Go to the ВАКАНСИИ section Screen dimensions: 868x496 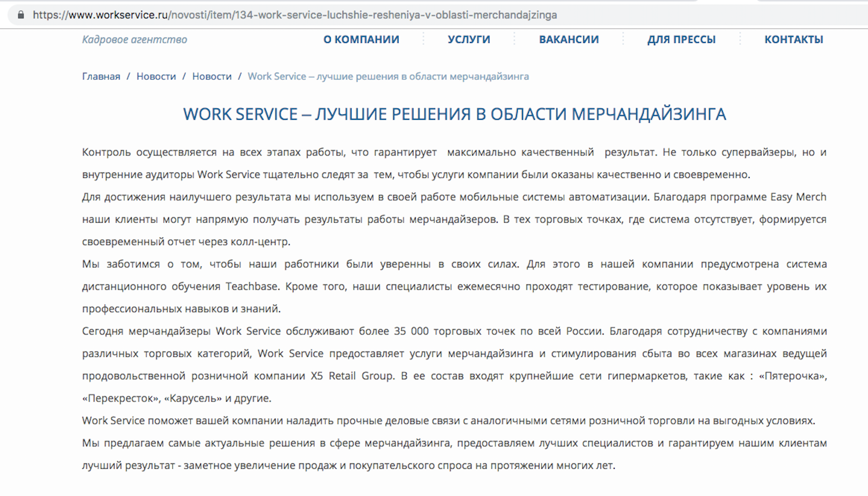(569, 40)
